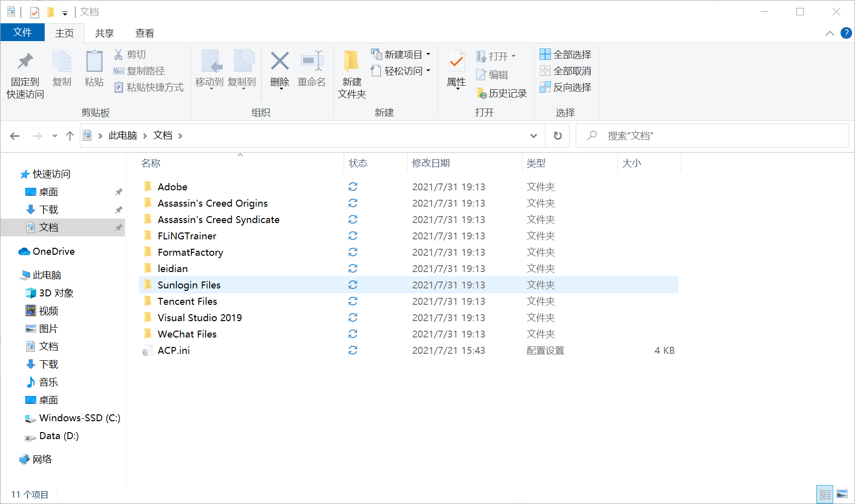Open Quick Access Toolbar customize dropdown
The width and height of the screenshot is (855, 504).
coord(65,13)
